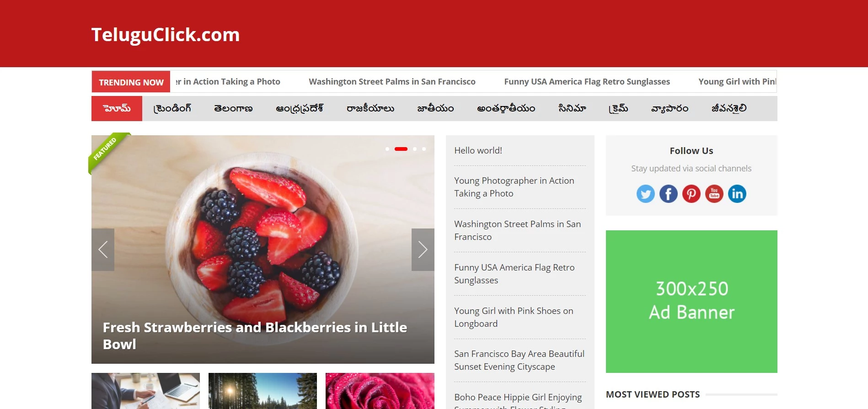Screen dimensions: 868x409
Task: Open the Pinterest social icon
Action: coord(691,194)
